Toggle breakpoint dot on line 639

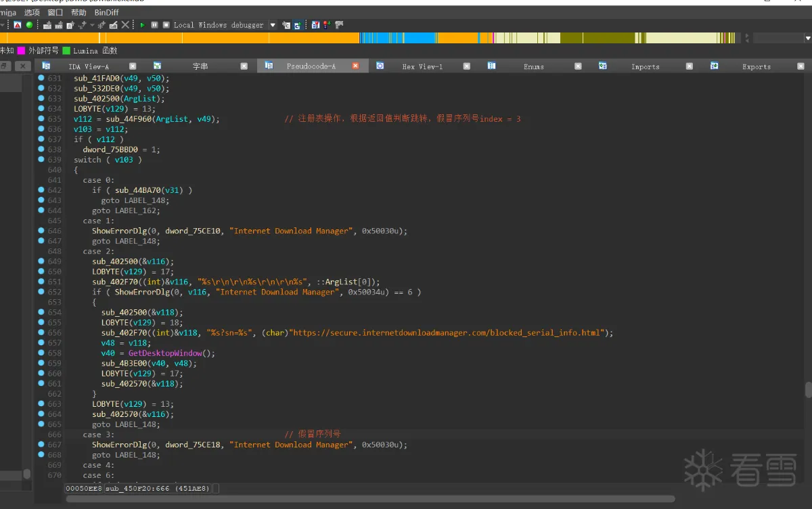click(x=41, y=160)
